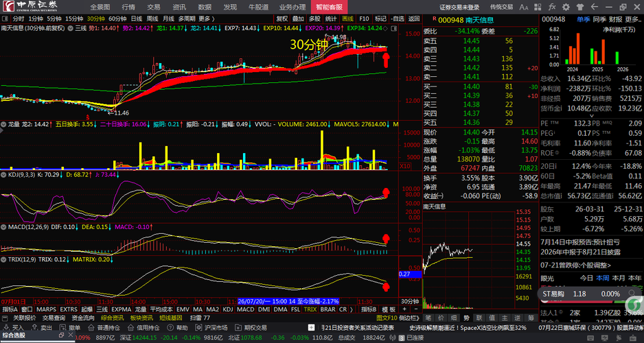Image resolution: width=644 pixels, height=343 pixels.
Task: Click 07-21曾跌停:个股调整> news link
Action: [576, 265]
